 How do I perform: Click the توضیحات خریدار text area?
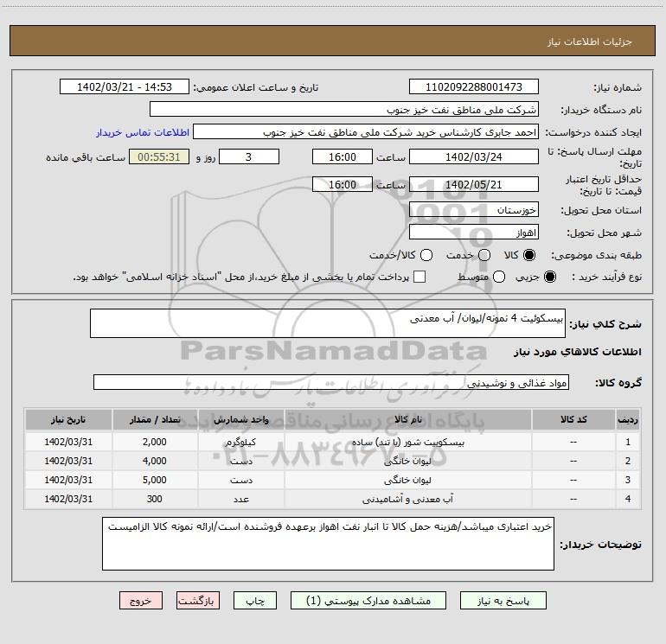pyautogui.click(x=328, y=544)
